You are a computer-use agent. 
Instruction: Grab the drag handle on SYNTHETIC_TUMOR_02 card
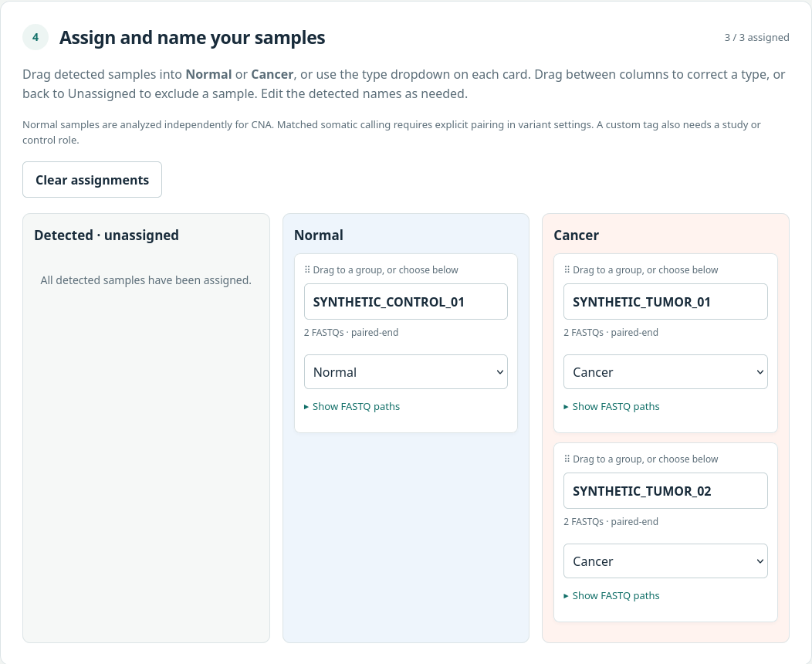pos(567,459)
